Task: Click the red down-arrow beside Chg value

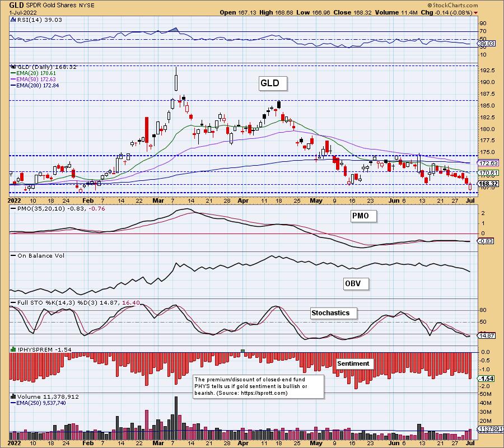Action: 475,13
